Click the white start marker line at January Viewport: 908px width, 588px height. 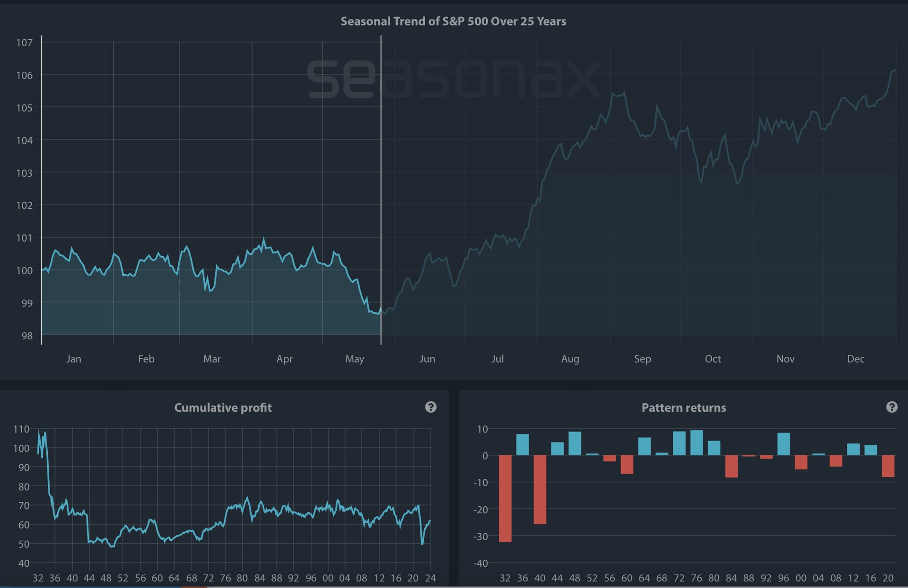pyautogui.click(x=41, y=189)
